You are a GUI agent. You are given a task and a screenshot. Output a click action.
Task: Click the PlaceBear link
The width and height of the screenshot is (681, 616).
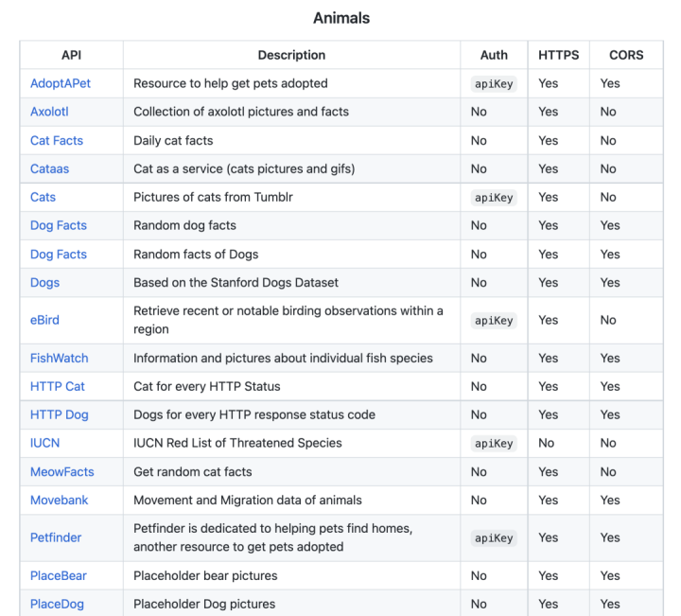click(x=59, y=575)
